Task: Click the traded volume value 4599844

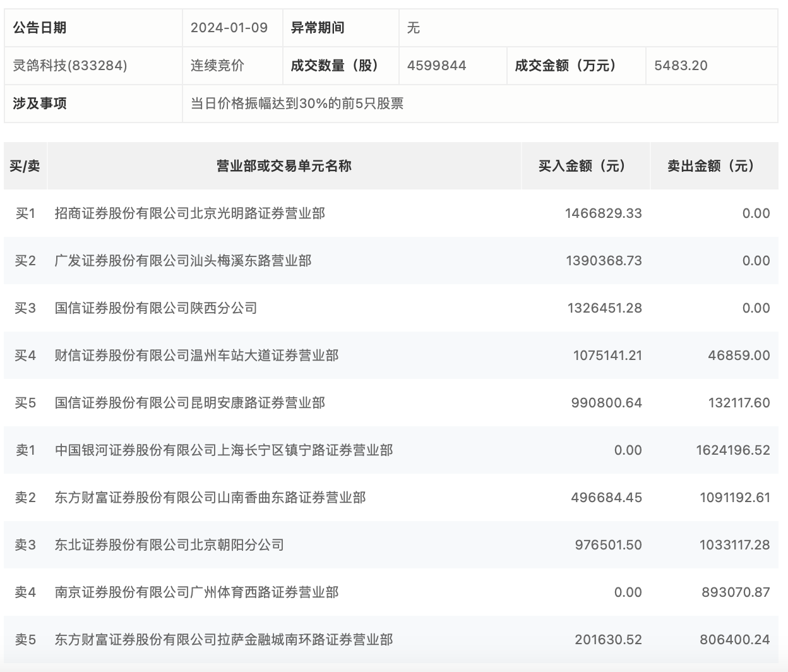Action: click(437, 66)
